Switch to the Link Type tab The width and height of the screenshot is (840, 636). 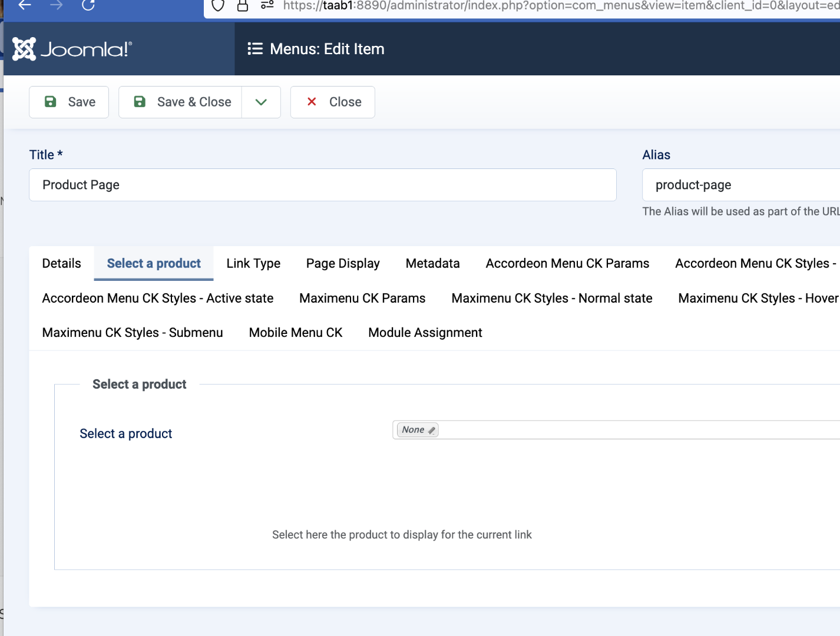[x=253, y=263]
